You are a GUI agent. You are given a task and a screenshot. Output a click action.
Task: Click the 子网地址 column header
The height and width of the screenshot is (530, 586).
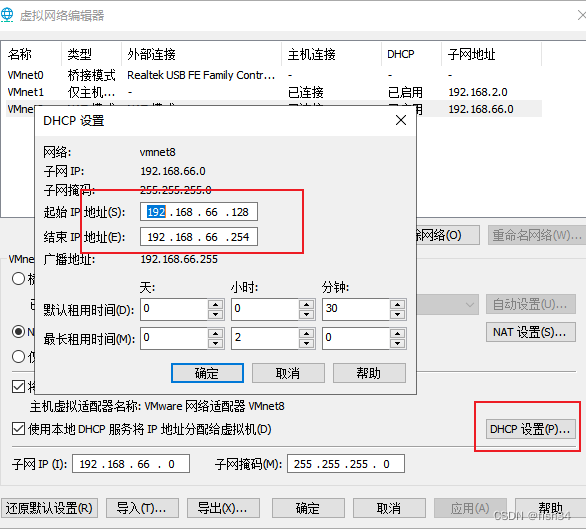point(491,54)
